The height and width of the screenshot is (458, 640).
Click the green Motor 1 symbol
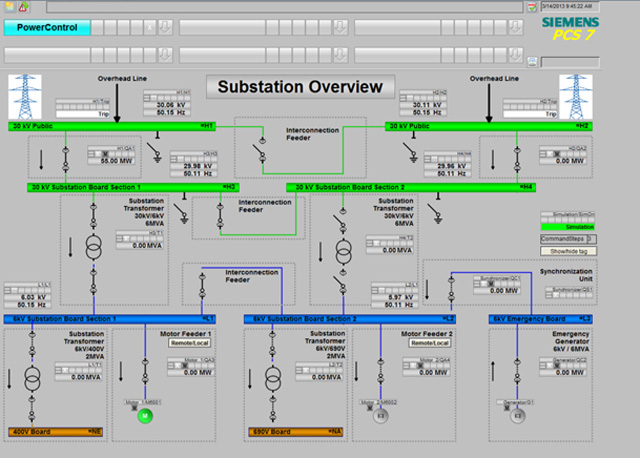(144, 416)
